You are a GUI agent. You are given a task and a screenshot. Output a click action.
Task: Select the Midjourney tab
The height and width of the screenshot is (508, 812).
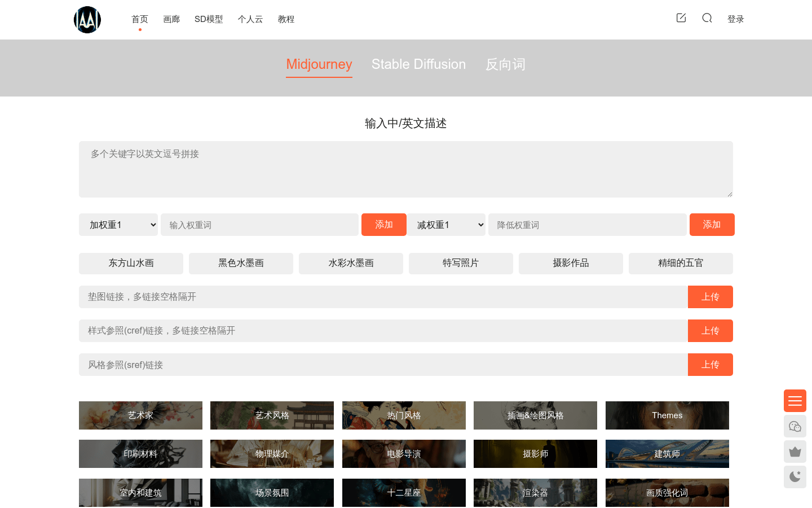click(x=319, y=64)
